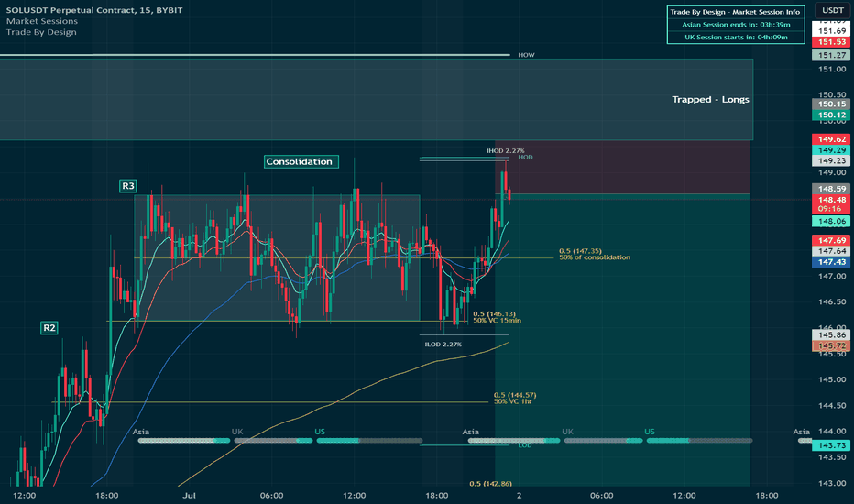
Task: Click the R2 label on chart
Action: [x=49, y=327]
